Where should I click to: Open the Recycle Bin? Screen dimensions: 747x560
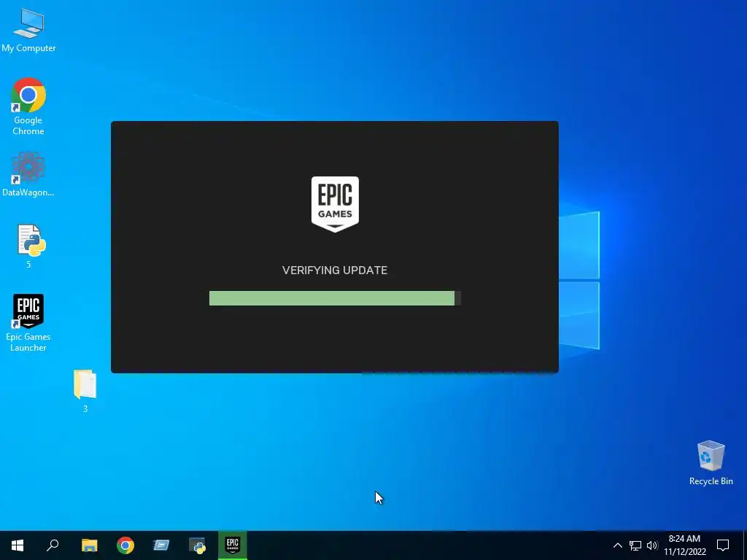tap(711, 463)
